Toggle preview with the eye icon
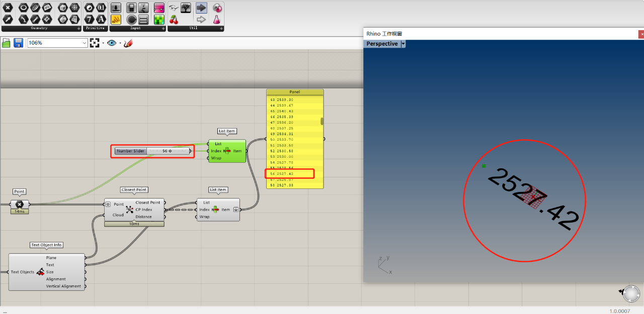The height and width of the screenshot is (314, 644). pos(111,43)
